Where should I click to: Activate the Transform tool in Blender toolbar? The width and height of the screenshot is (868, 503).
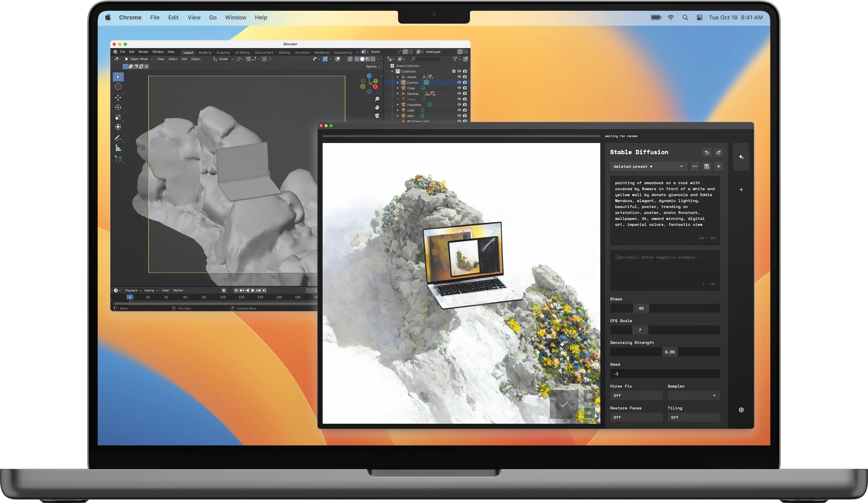tap(118, 127)
